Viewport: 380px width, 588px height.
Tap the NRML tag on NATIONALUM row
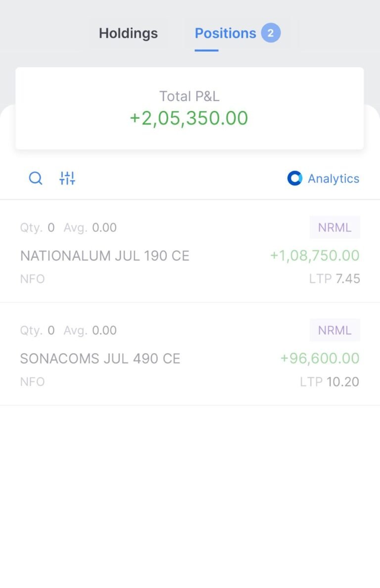334,227
